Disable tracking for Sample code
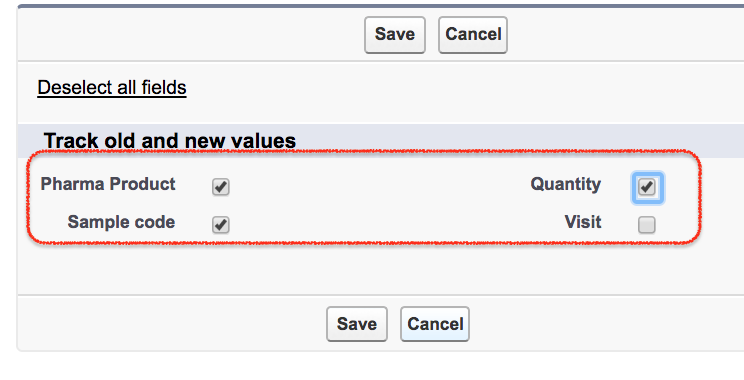The width and height of the screenshot is (744, 380). (x=221, y=224)
